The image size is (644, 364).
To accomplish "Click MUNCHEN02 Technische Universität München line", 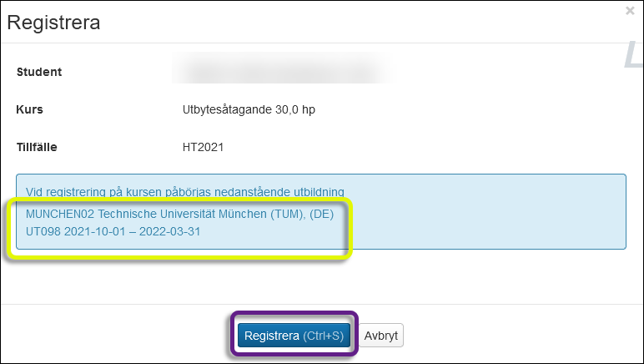I will tap(179, 214).
